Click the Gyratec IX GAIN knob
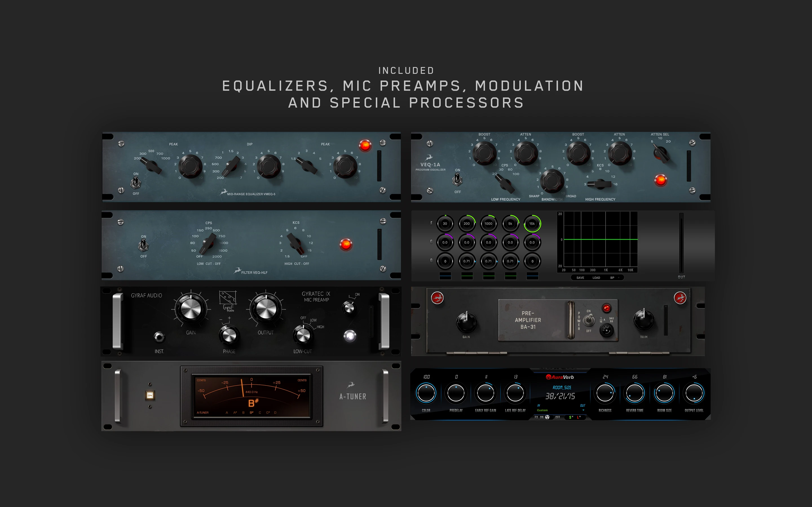Screen dimensions: 812x507 191,309
